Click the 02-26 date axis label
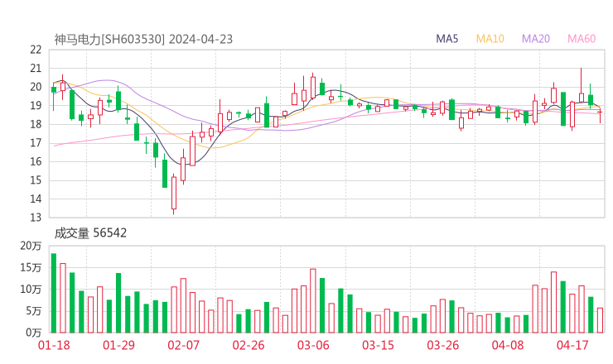613x364 pixels. click(249, 345)
